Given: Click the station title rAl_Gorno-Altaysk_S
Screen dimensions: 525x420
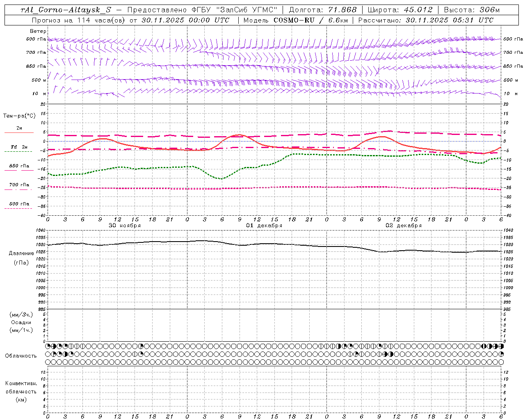Looking at the screenshot, I should point(66,10).
